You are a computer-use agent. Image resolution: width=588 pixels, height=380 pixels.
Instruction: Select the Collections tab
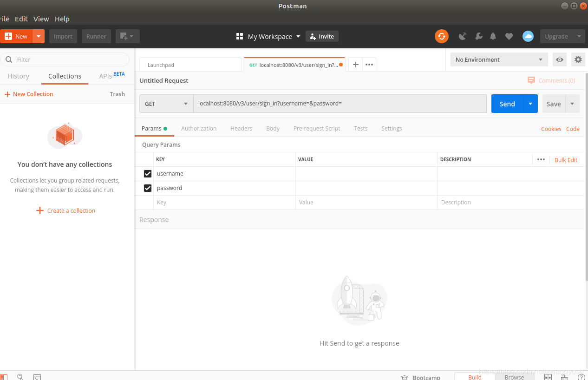pyautogui.click(x=65, y=76)
